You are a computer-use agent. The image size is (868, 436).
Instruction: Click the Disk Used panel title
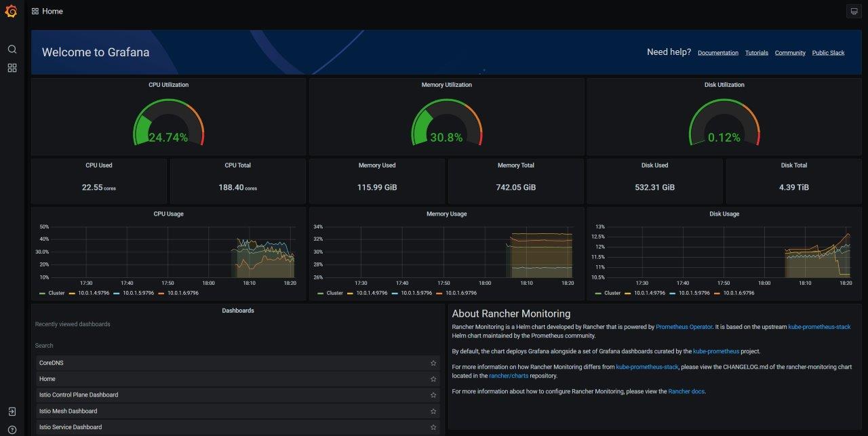tap(655, 165)
